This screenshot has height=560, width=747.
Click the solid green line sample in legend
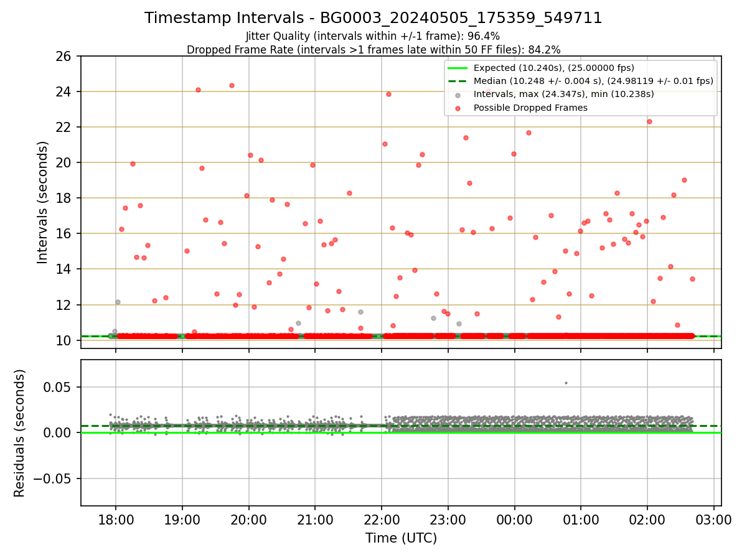coord(458,68)
